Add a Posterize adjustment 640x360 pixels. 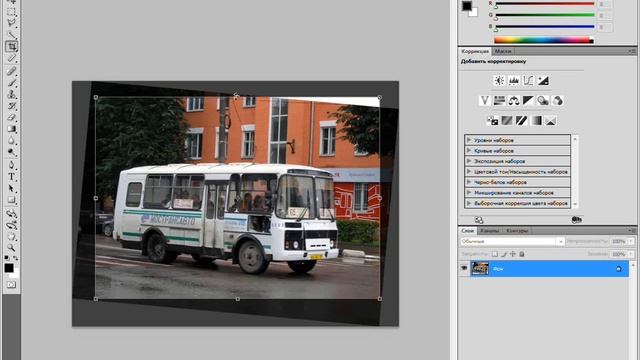pyautogui.click(x=507, y=120)
